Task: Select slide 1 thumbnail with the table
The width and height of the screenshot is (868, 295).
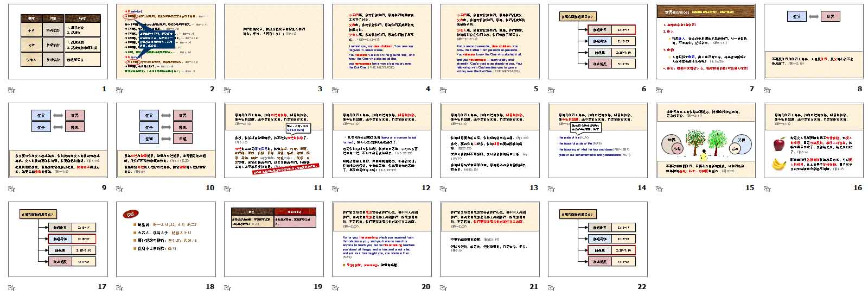Action: (x=58, y=42)
